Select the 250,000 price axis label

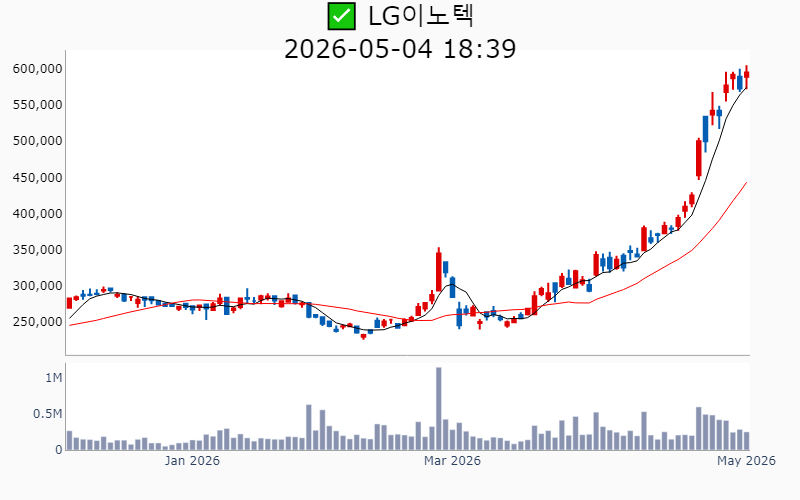point(38,322)
